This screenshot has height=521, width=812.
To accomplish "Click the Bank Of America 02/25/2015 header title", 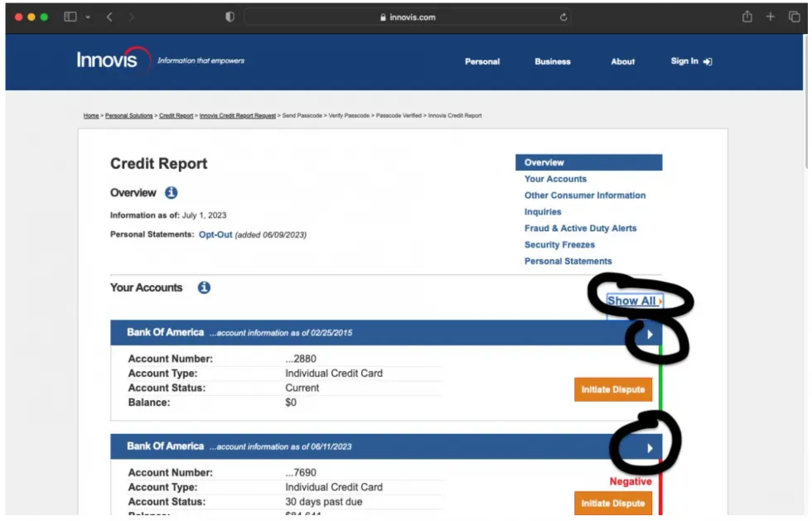I will click(166, 332).
